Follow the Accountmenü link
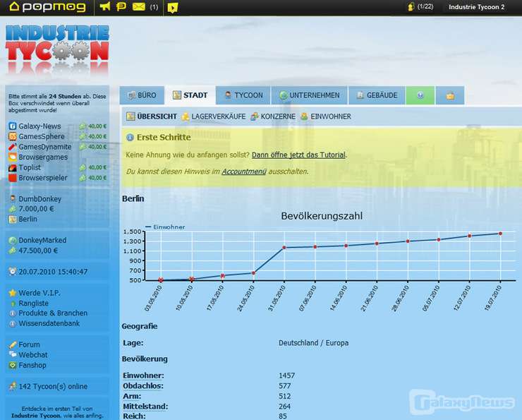The image size is (522, 420). click(x=243, y=172)
